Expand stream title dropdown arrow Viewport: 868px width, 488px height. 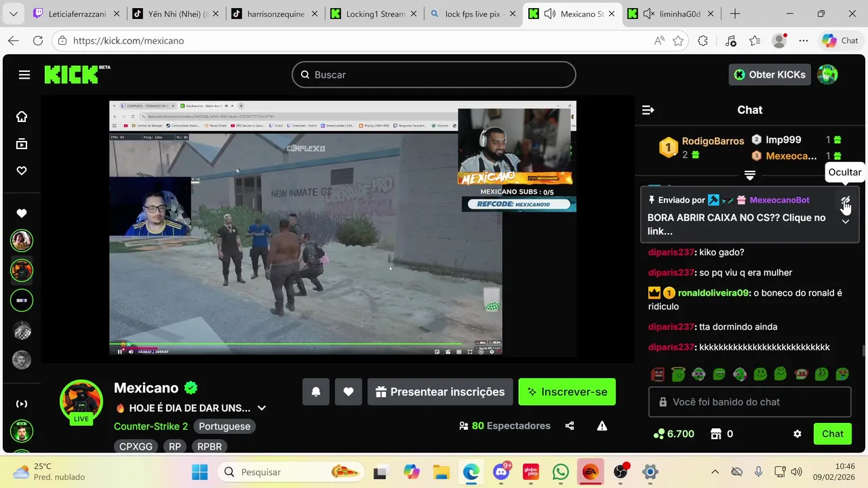pos(262,408)
